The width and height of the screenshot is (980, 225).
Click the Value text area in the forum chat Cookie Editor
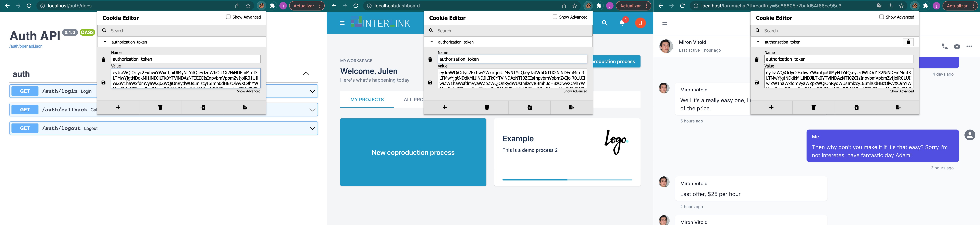point(839,78)
